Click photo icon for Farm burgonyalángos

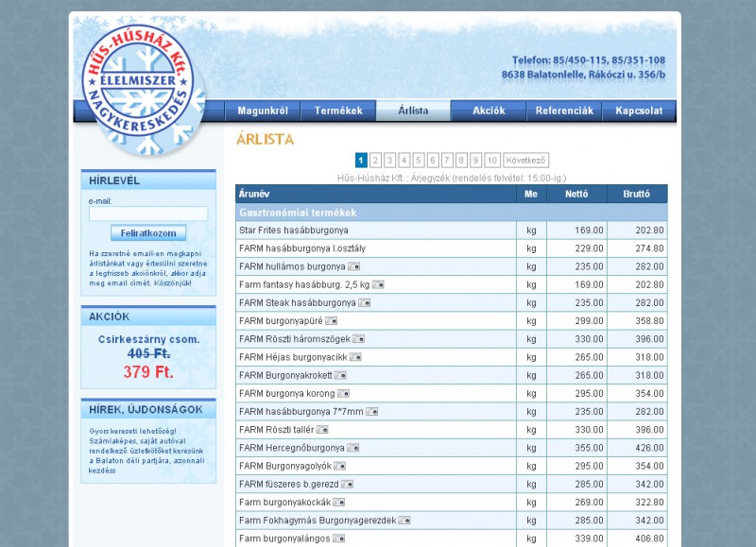[338, 538]
